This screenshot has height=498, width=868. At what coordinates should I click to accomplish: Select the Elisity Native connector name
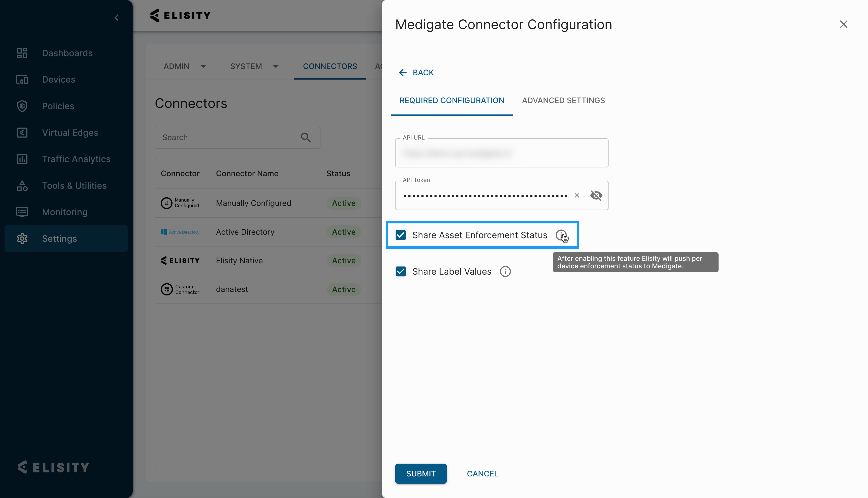click(x=239, y=261)
